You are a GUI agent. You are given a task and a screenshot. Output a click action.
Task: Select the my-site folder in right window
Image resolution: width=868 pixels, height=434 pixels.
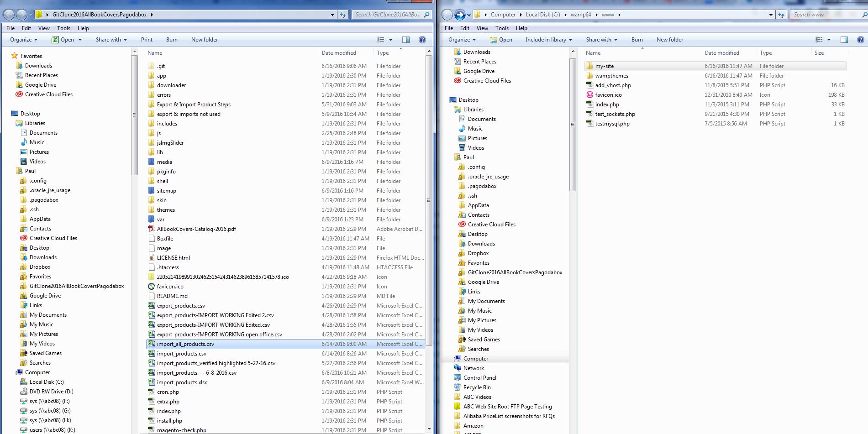point(715,66)
